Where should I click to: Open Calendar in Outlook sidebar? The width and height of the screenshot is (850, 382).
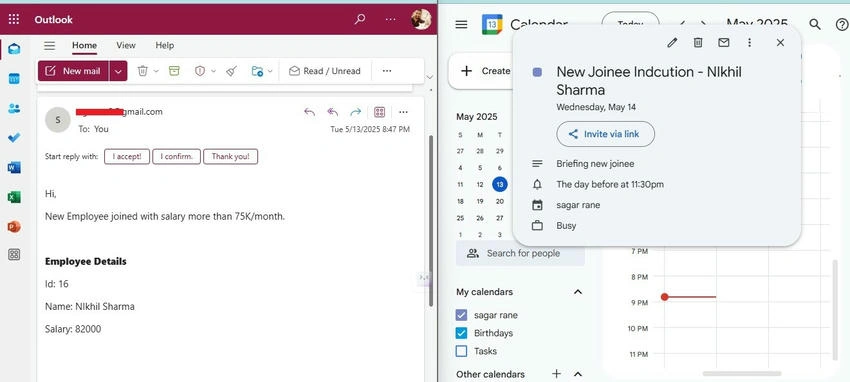(x=14, y=79)
